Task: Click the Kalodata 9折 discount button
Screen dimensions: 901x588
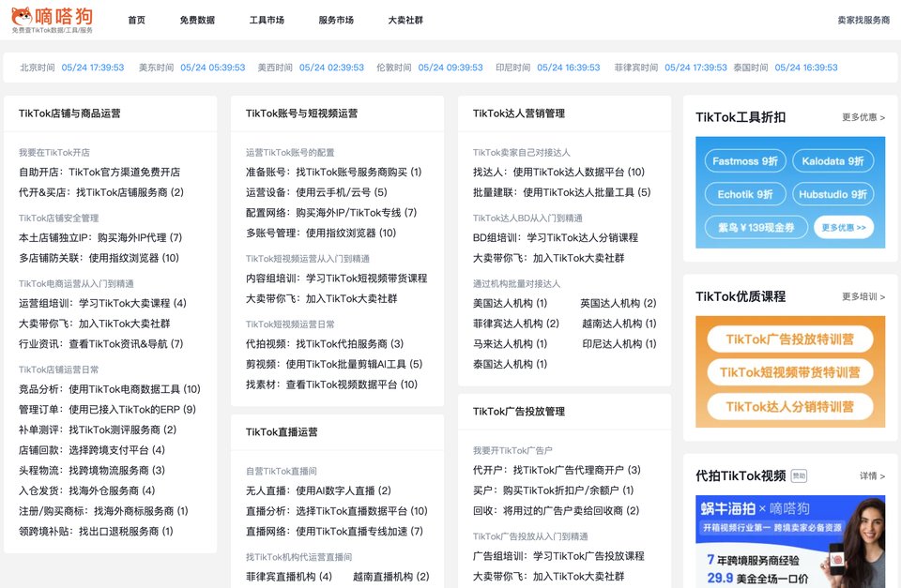Action: pyautogui.click(x=833, y=161)
